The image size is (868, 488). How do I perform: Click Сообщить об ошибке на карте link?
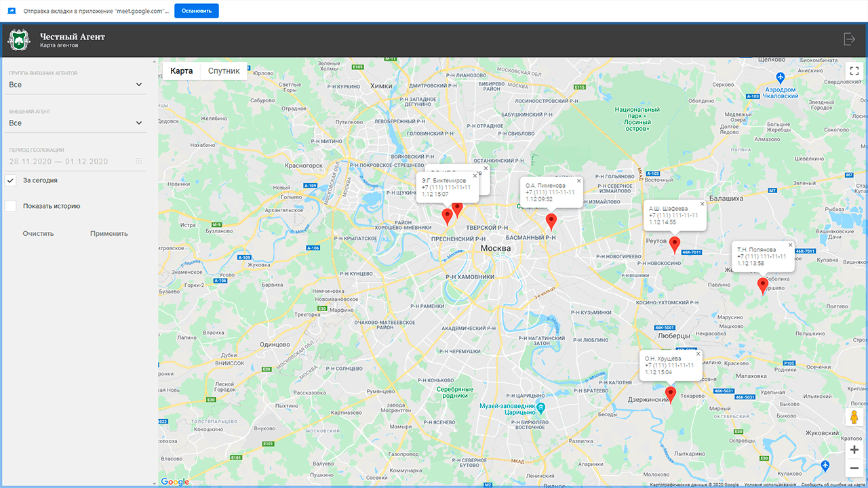(832, 485)
